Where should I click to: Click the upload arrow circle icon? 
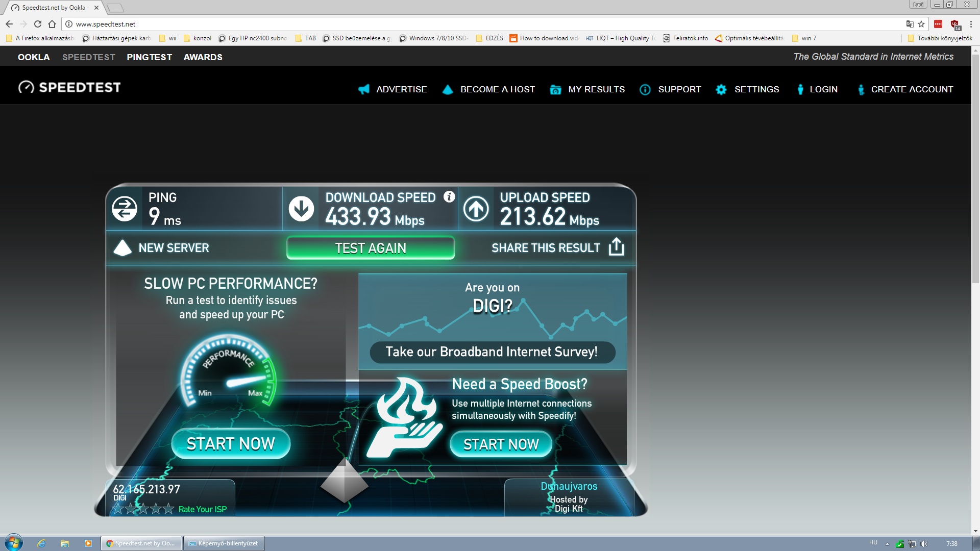click(x=476, y=209)
